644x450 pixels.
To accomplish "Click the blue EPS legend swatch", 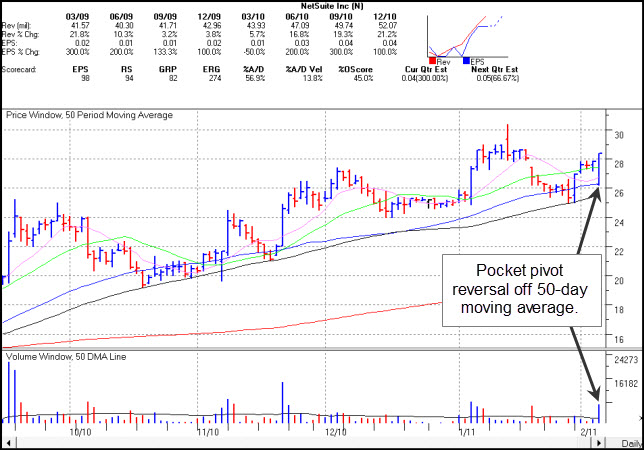I will (x=466, y=61).
